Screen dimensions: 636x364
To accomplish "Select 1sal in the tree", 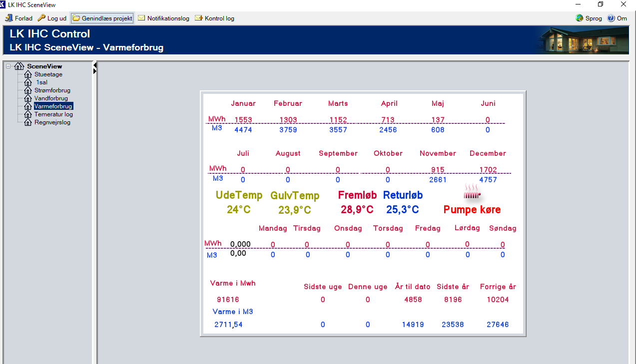I will [41, 82].
